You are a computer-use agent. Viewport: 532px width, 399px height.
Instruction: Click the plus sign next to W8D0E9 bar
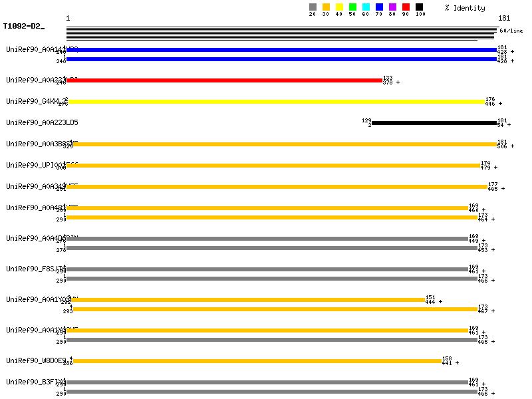tap(457, 363)
